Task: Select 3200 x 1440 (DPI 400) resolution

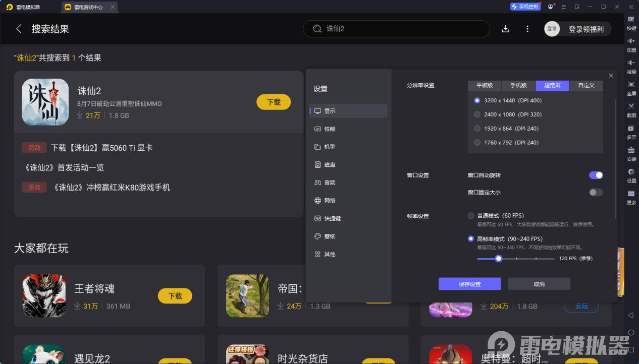Action: tap(477, 100)
